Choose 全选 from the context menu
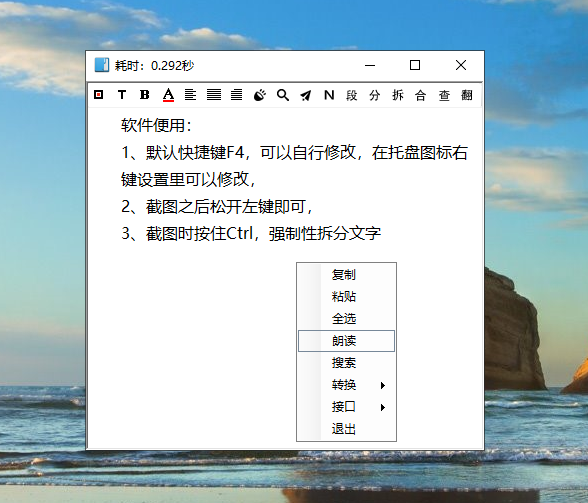The width and height of the screenshot is (588, 503). [x=346, y=319]
